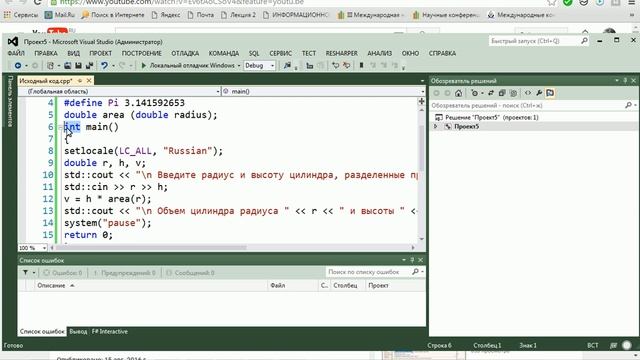This screenshot has height=360, width=640.
Task: Collapse the main() function outline
Action: tap(60, 127)
